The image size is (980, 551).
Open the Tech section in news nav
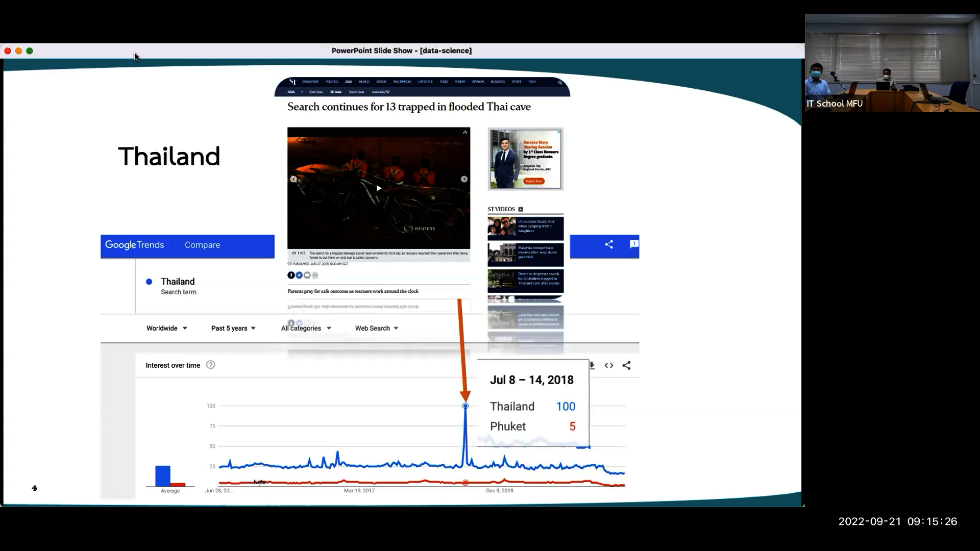pos(532,82)
